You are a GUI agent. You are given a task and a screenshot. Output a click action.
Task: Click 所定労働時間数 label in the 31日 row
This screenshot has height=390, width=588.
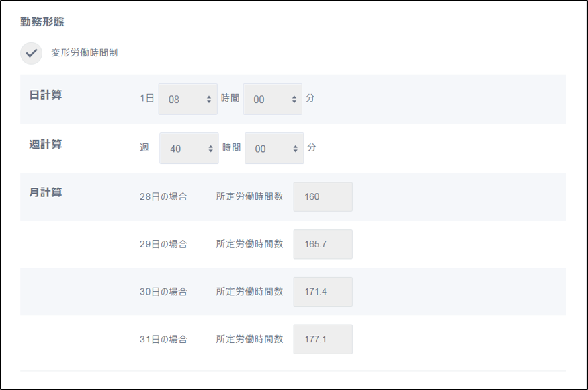(x=249, y=340)
